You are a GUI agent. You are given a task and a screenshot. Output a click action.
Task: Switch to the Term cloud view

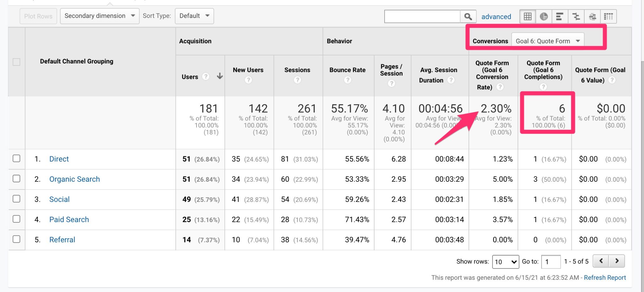coord(592,16)
